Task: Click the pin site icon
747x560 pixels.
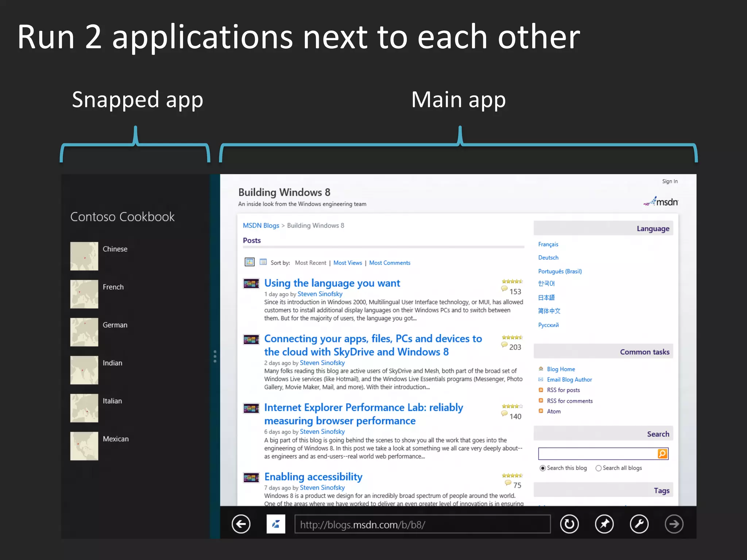Action: [604, 524]
